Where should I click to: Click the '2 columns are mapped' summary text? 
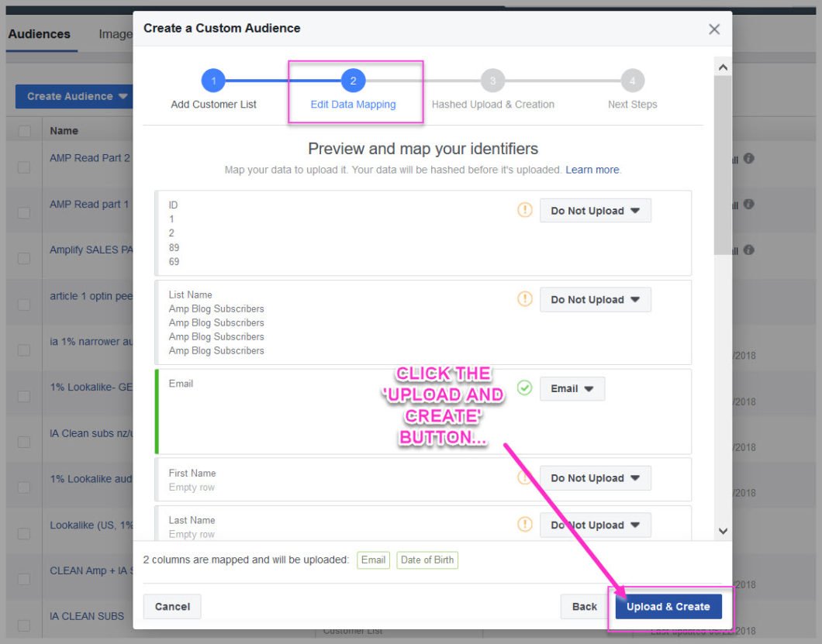pos(246,560)
